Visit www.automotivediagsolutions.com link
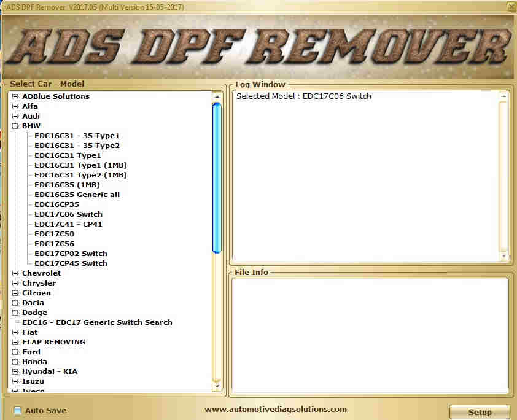Screen dimensions: 517x420 point(276,410)
